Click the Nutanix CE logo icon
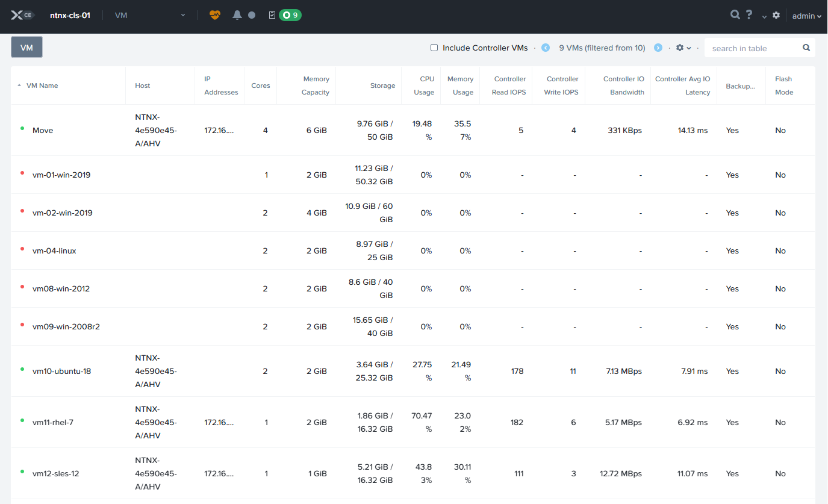The image size is (828, 504). click(x=20, y=15)
